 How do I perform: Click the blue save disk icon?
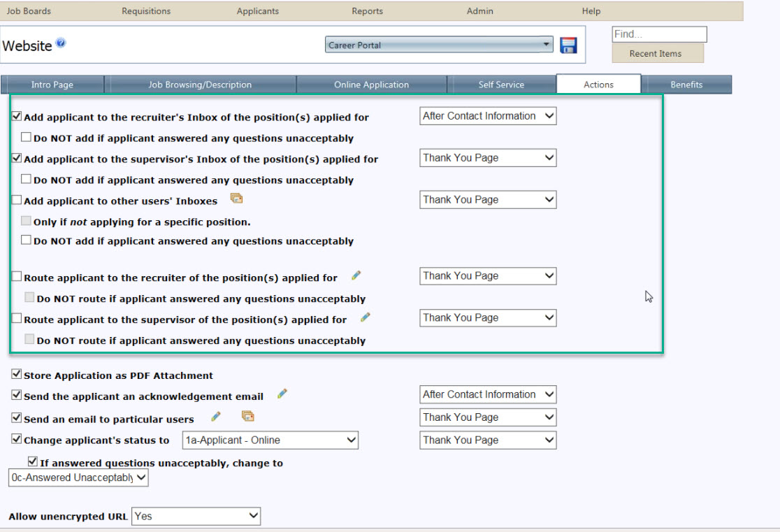(x=568, y=45)
